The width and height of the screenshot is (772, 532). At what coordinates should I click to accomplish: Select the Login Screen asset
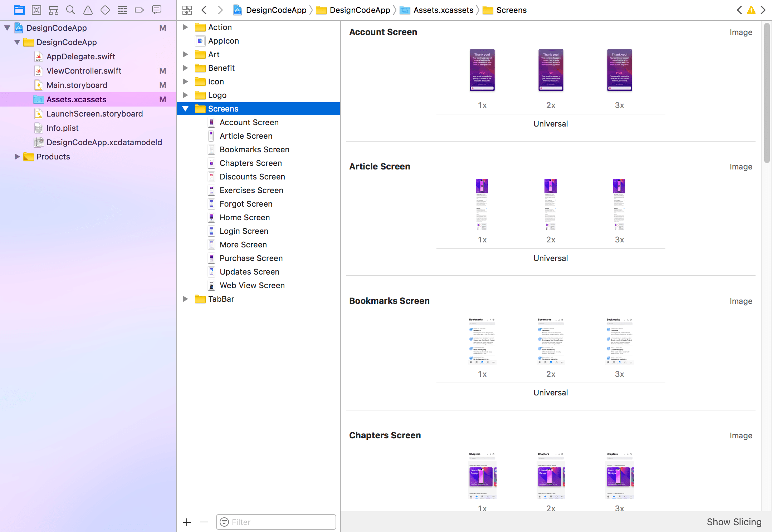click(244, 231)
